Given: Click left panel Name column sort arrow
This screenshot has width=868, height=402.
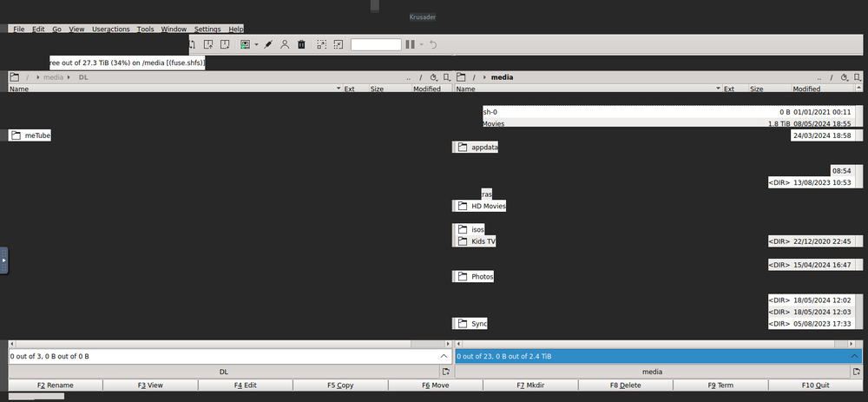Looking at the screenshot, I should coord(339,89).
